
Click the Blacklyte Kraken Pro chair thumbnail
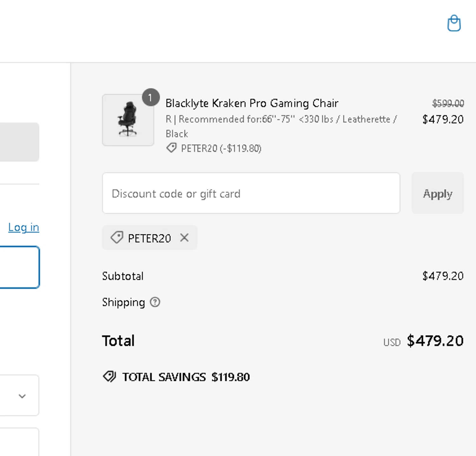click(128, 120)
